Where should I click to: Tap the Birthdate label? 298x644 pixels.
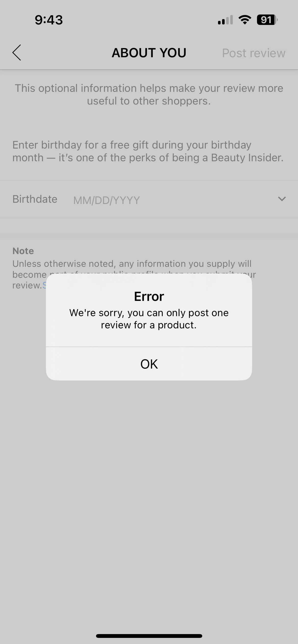35,199
